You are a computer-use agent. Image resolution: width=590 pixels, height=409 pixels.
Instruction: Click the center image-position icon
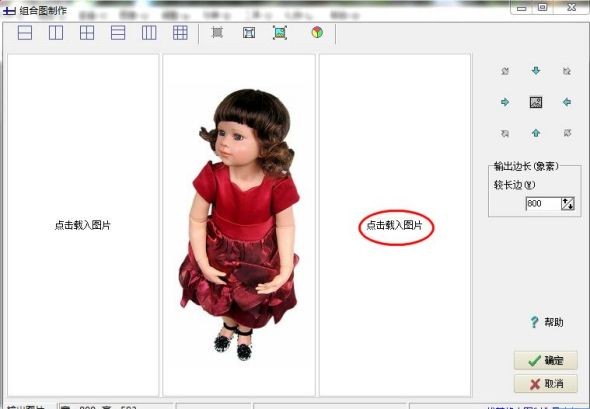(536, 102)
